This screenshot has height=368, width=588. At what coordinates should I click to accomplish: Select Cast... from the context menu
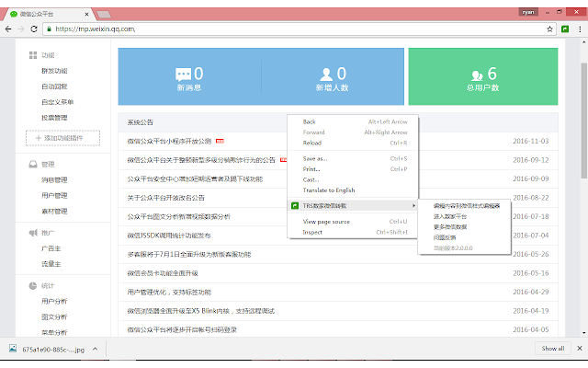311,179
